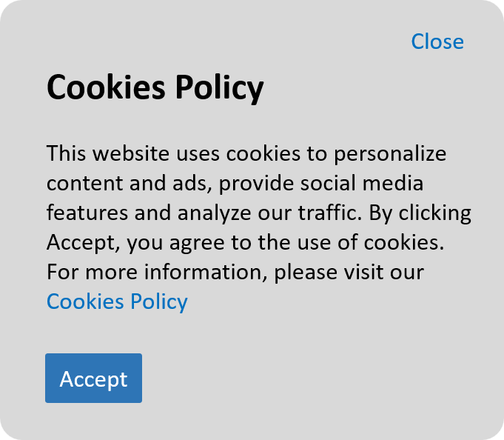This screenshot has width=504, height=440.
Task: Click the phrase "For more information"
Action: coord(155,272)
